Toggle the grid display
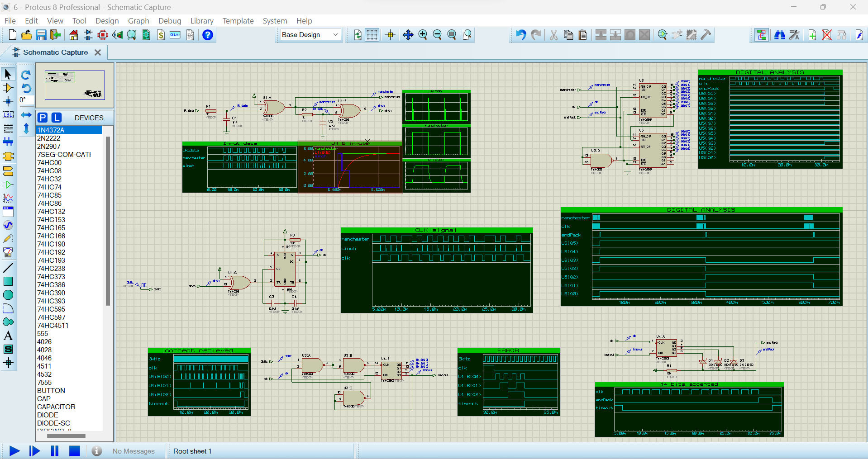868x459 pixels. click(x=372, y=35)
